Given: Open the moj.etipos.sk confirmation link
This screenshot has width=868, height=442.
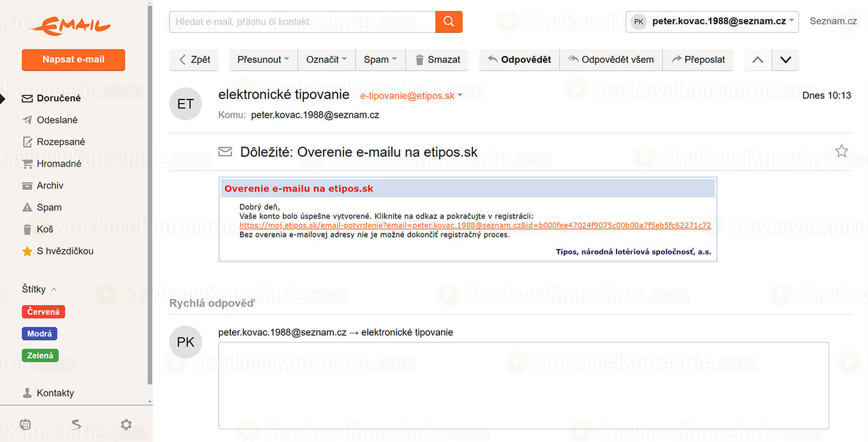Looking at the screenshot, I should tap(475, 226).
